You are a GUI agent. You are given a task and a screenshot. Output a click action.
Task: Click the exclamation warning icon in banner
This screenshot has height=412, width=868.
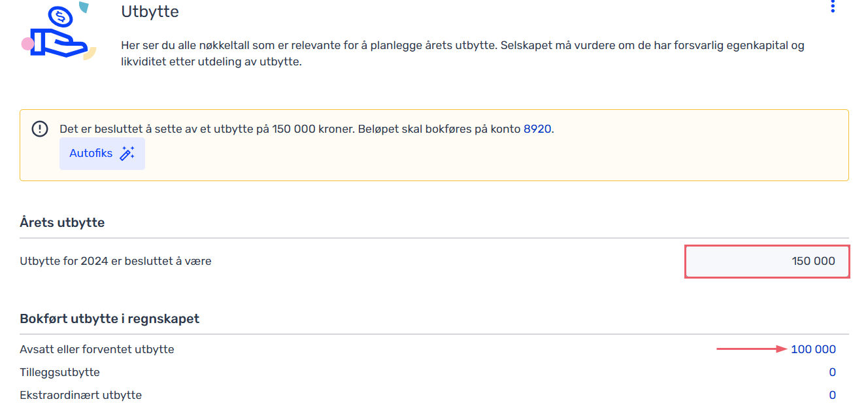[x=40, y=129]
